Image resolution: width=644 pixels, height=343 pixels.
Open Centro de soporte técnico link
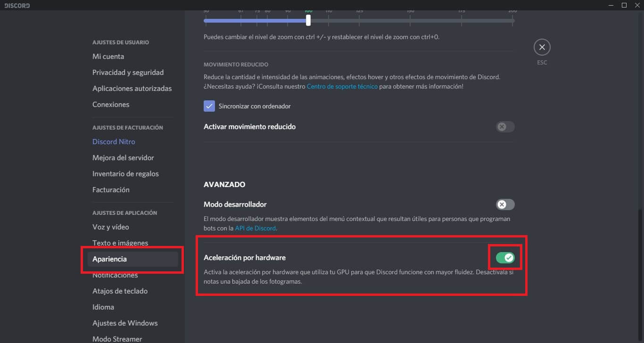point(342,87)
